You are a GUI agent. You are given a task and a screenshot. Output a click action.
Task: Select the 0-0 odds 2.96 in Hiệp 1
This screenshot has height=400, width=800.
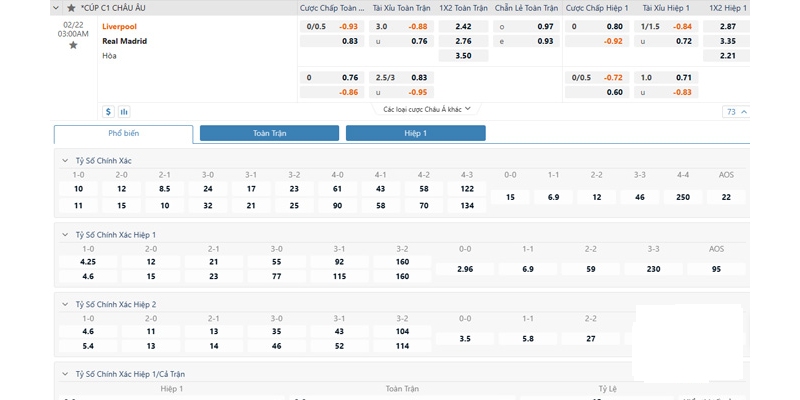click(x=464, y=270)
